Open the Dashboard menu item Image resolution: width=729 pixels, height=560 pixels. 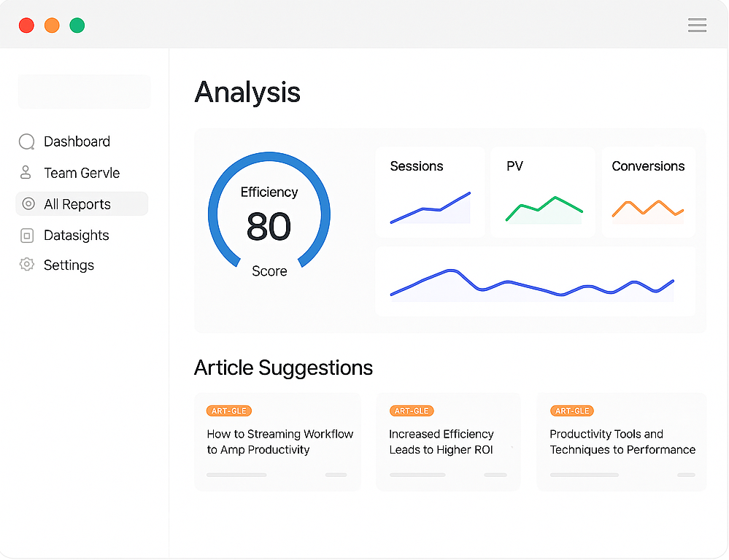click(x=77, y=141)
